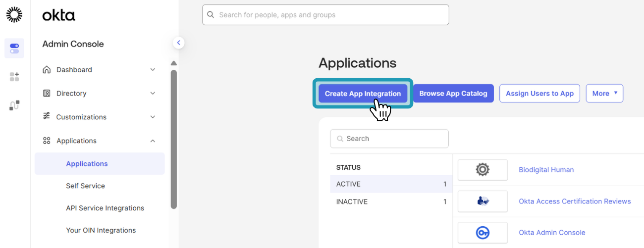Open the Okta Access Certification Reviews link

(x=575, y=201)
